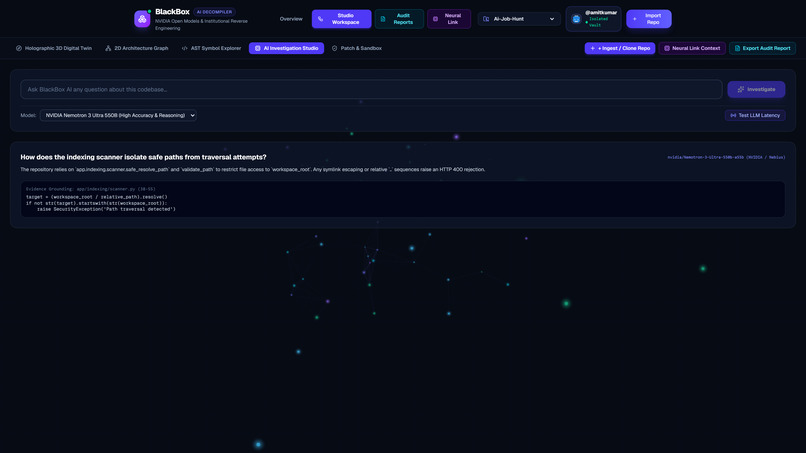This screenshot has height=453, width=806.
Task: Open the NVIDIA Nemotron model dropdown
Action: (118, 116)
